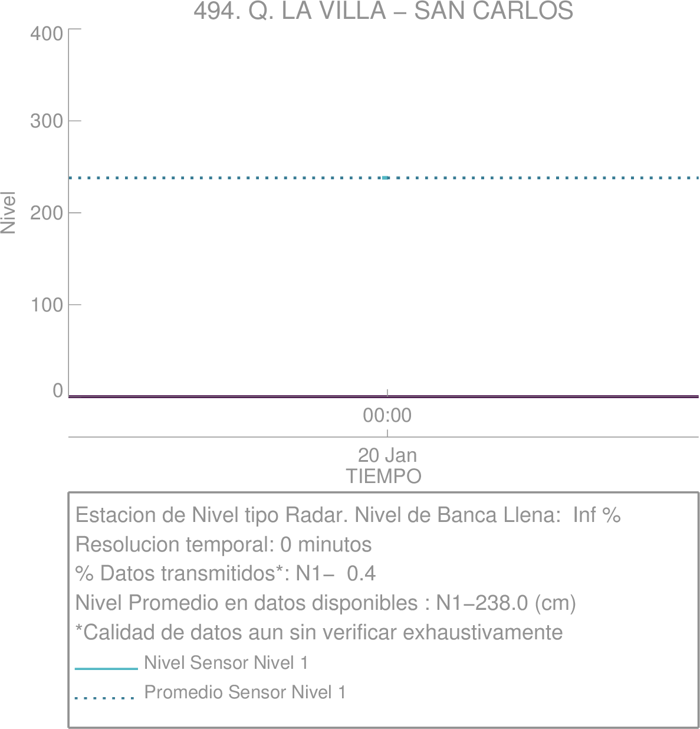Click the solid line legend swatch

pos(106,669)
